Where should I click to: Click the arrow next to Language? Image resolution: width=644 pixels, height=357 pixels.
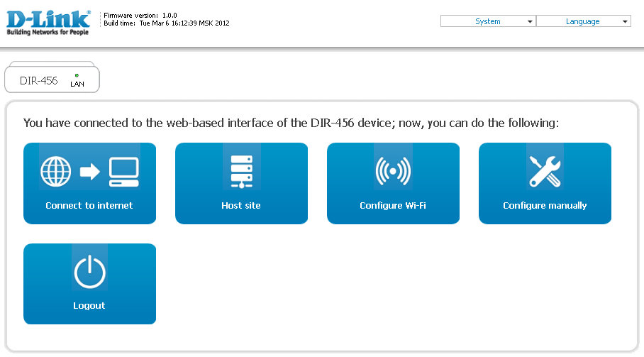click(625, 22)
